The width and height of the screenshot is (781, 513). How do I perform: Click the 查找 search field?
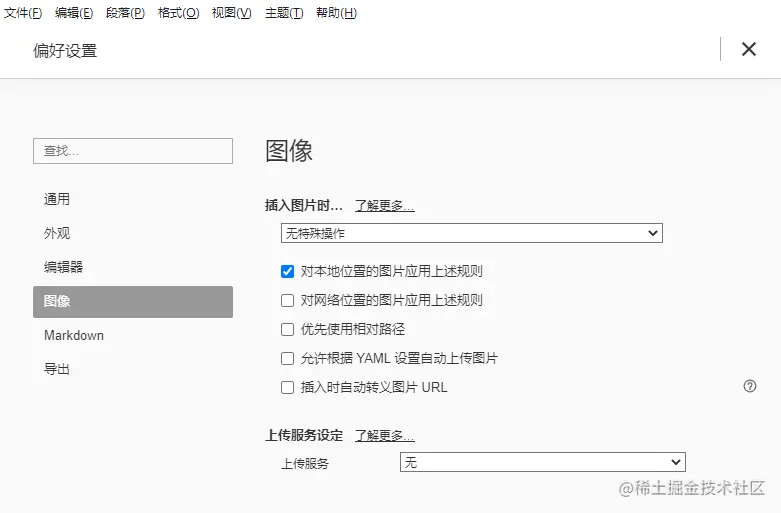click(x=133, y=151)
